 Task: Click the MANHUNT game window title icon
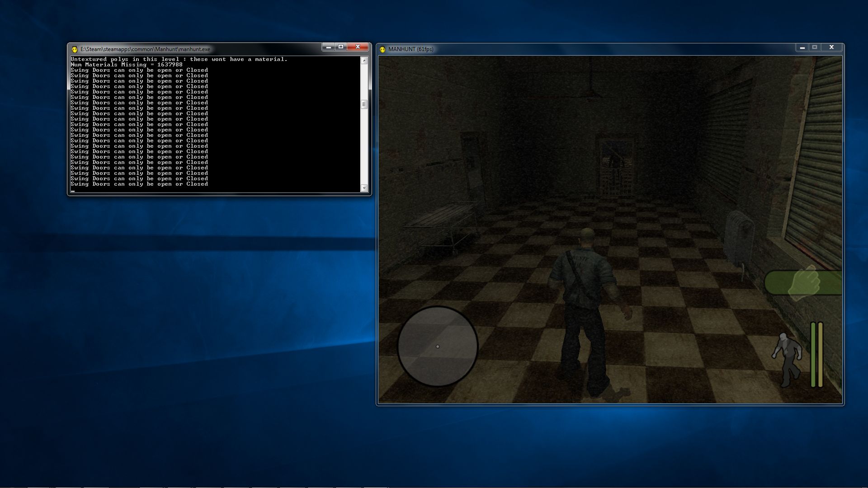(x=382, y=49)
